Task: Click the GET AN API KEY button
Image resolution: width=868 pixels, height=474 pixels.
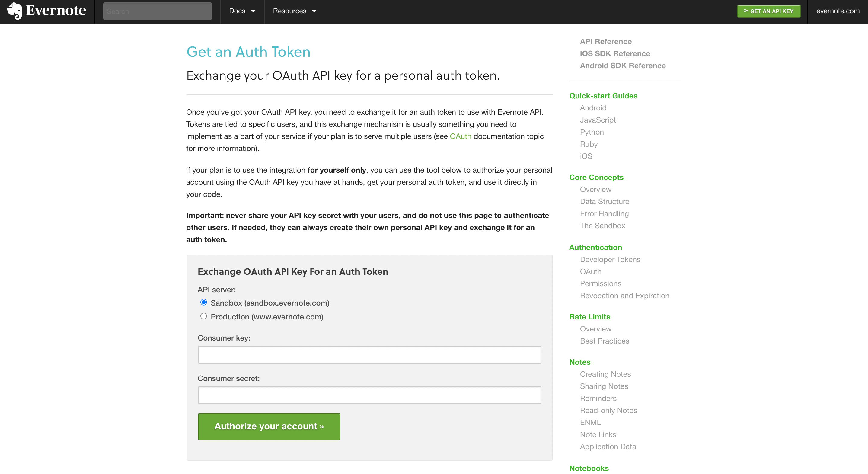Action: pos(769,11)
